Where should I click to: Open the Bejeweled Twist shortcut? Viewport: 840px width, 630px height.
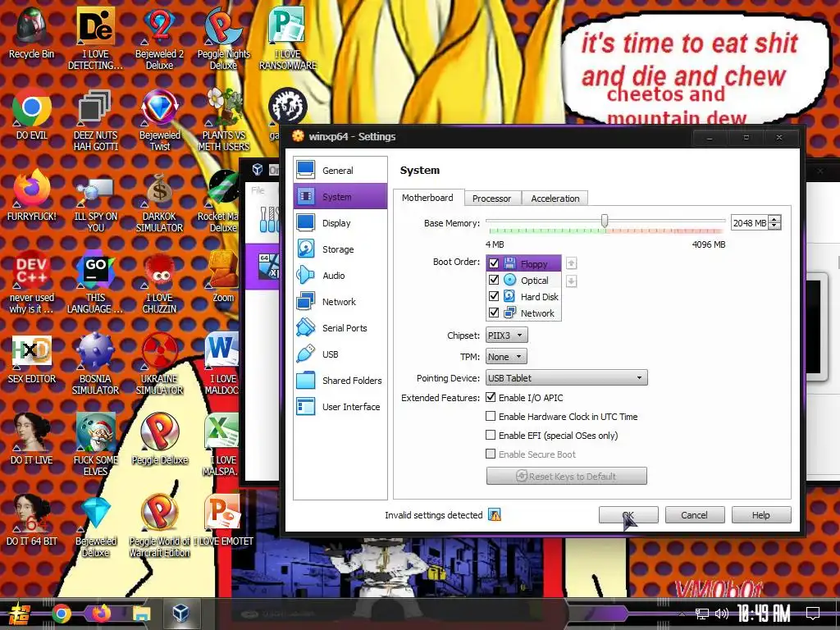(159, 120)
